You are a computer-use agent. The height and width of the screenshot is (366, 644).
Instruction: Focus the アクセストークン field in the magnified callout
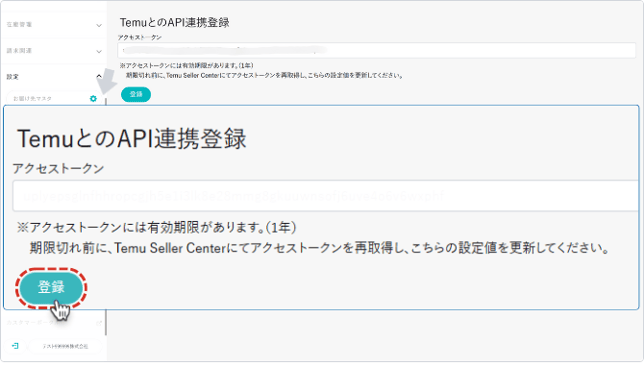point(325,196)
